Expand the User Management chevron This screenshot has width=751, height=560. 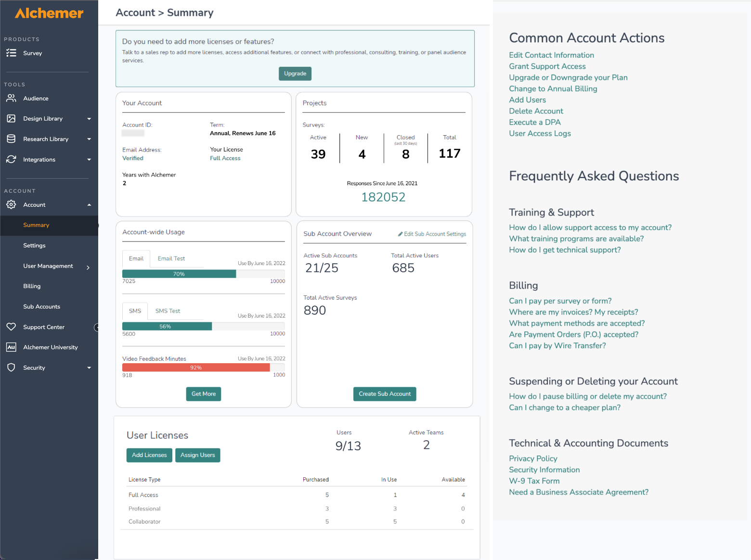tap(88, 267)
